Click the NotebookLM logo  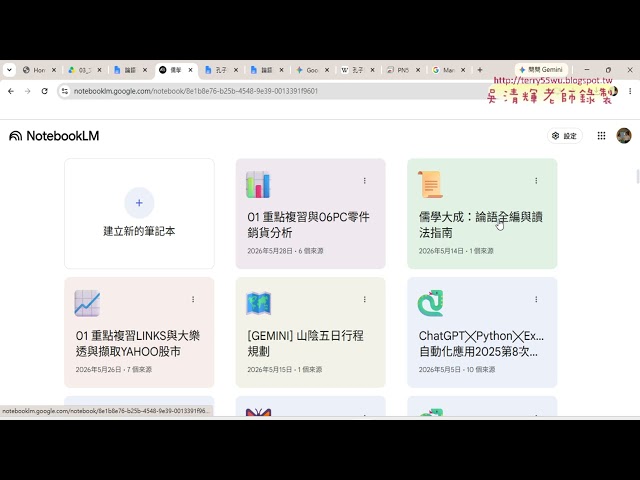pyautogui.click(x=54, y=136)
